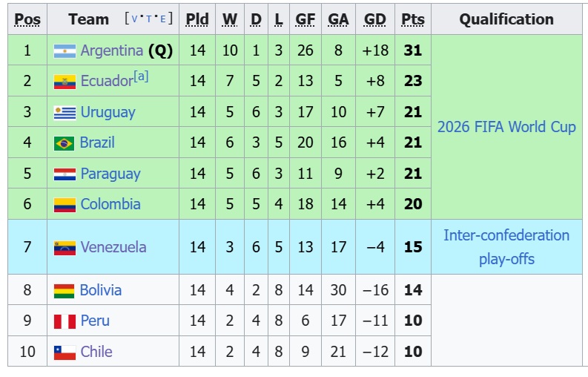Click the Bolivia flag icon
Screen dimensions: 588x377
point(64,291)
